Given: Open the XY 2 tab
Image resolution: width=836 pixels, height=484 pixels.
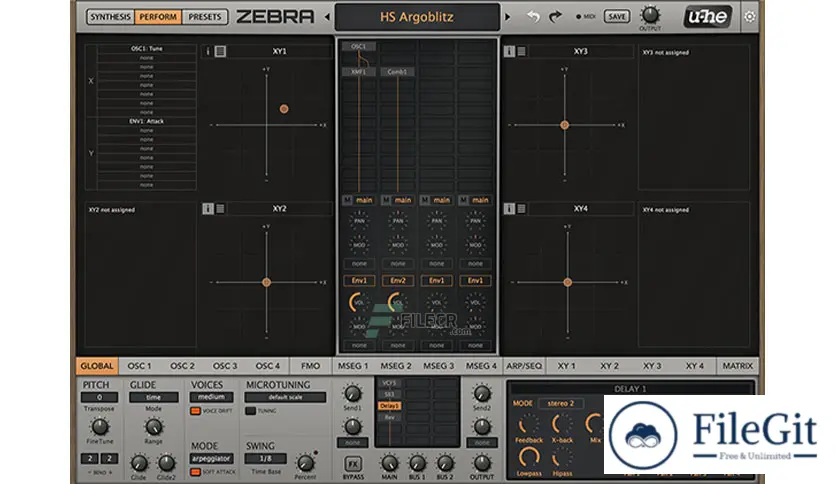Looking at the screenshot, I should [609, 366].
